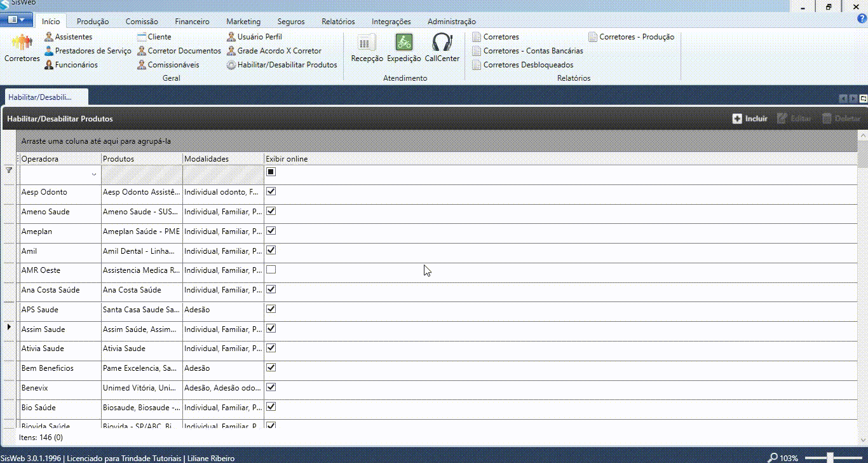Screen dimensions: 868x463
Task: Toggle Exibir online filter checkbox
Action: (271, 172)
